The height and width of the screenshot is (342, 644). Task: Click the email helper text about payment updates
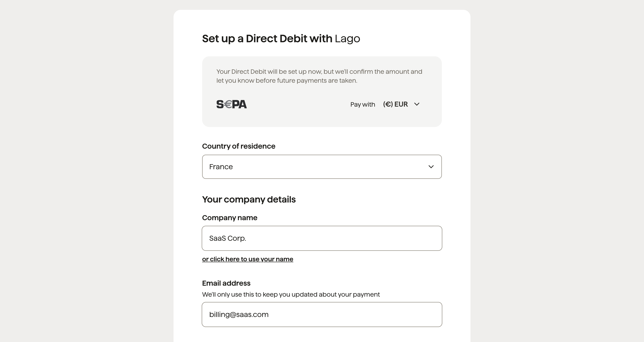[291, 295]
